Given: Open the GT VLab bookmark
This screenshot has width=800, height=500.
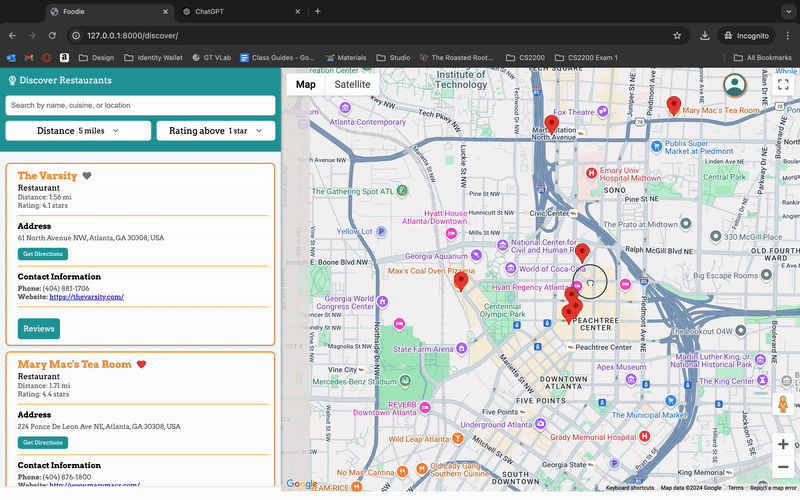Looking at the screenshot, I should 212,58.
